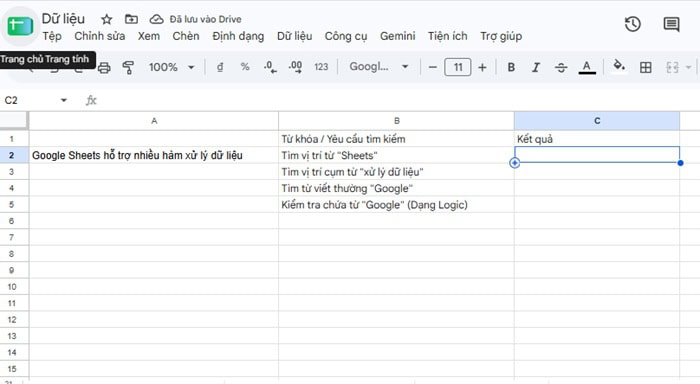Toggle bold formatting

click(511, 67)
